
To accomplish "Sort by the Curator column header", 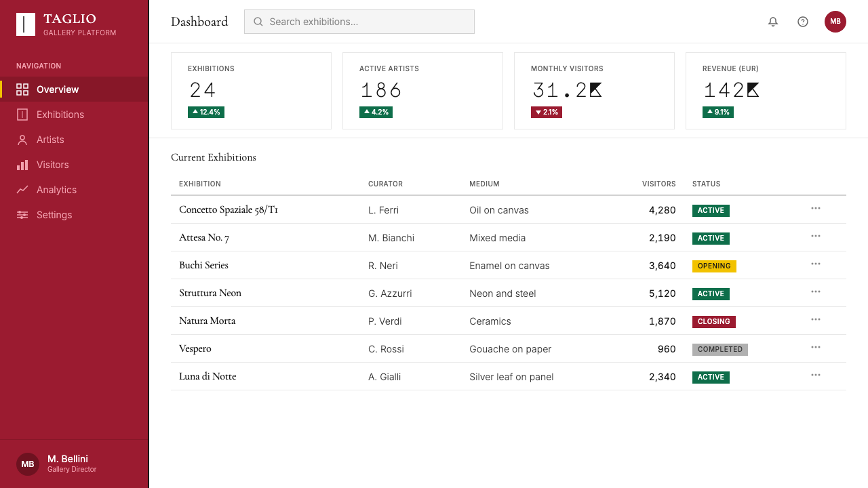I will click(385, 184).
